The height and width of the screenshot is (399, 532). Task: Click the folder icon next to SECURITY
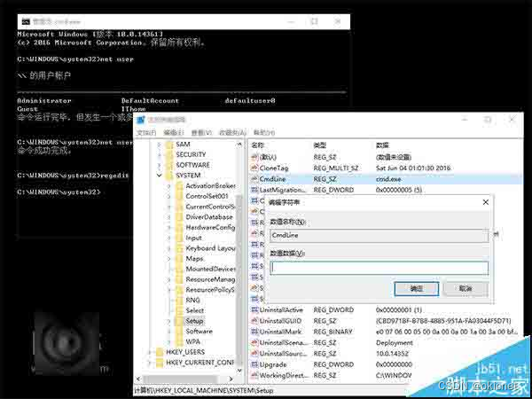coord(169,154)
